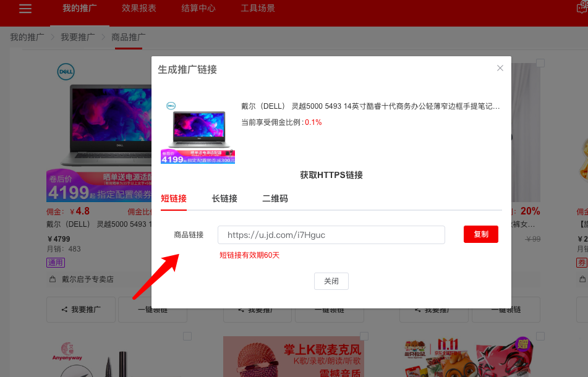This screenshot has height=377, width=588.
Task: Click the purple 通用 tag on the Dell card
Action: [56, 262]
